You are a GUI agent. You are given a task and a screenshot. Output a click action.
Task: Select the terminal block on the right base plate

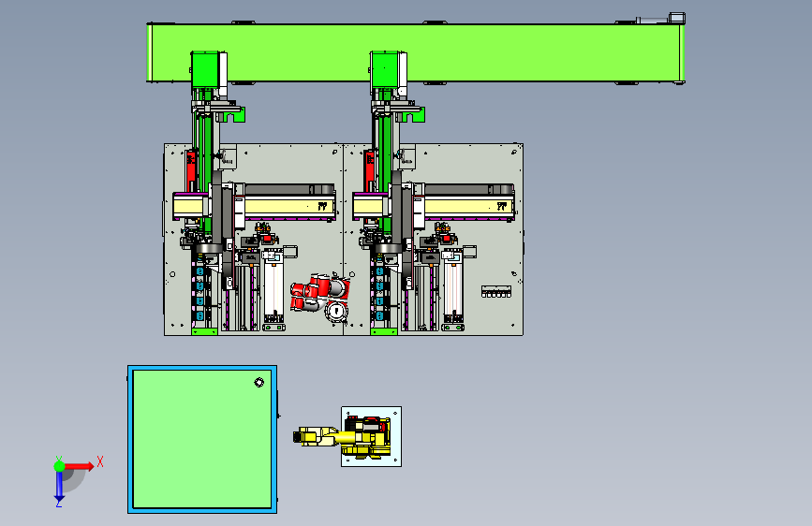(496, 291)
